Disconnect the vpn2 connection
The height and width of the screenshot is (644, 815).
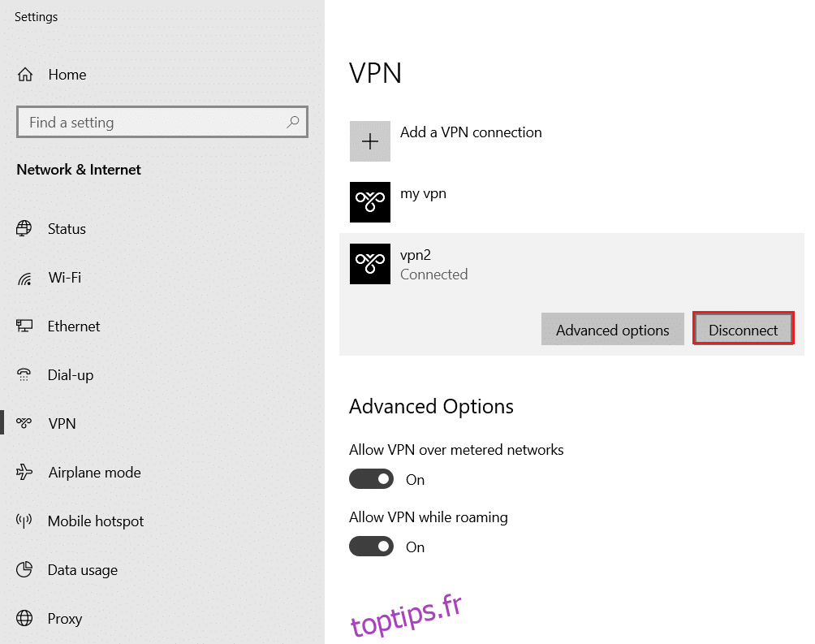pyautogui.click(x=743, y=329)
